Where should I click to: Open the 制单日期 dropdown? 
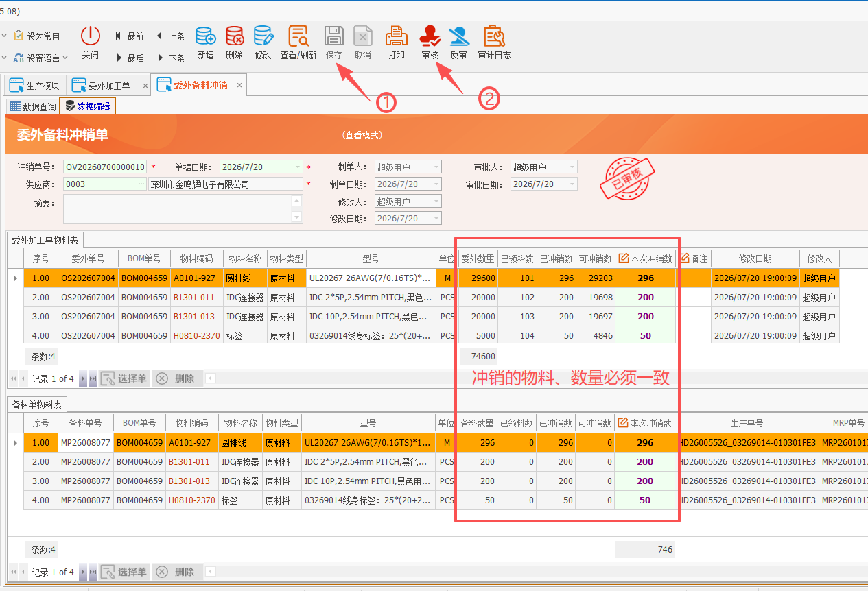click(436, 184)
